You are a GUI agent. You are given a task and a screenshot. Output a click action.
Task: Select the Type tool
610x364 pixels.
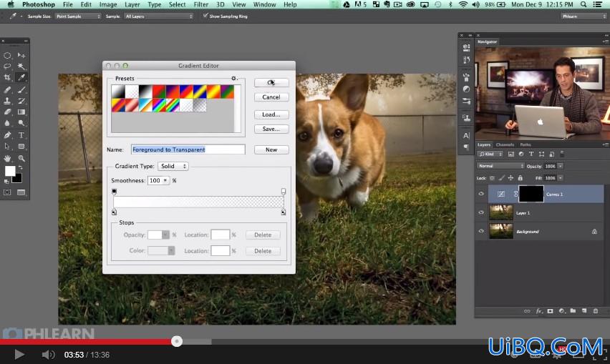(21, 135)
